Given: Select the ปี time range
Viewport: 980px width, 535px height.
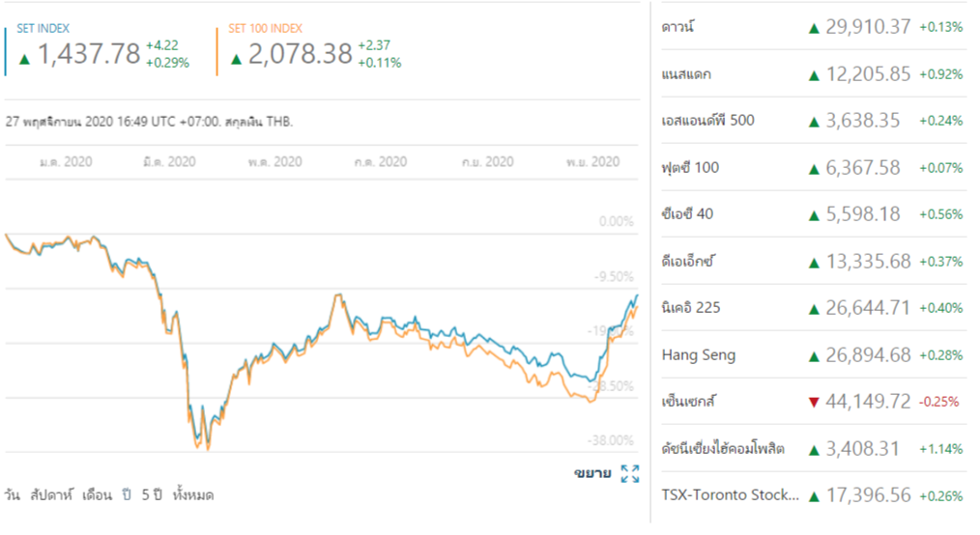Looking at the screenshot, I should [x=126, y=495].
